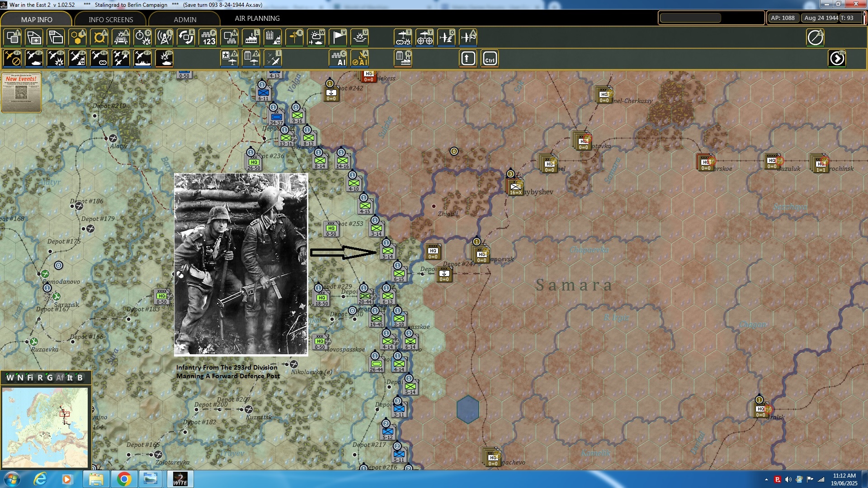Select the 16-X unit at Kuybyshev
Image resolution: width=868 pixels, height=488 pixels.
coord(515,187)
